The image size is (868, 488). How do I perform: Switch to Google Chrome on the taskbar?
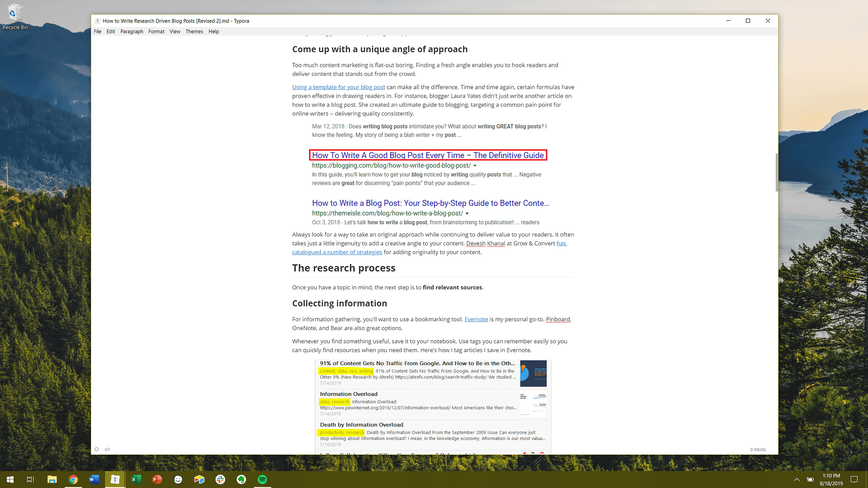[x=73, y=479]
